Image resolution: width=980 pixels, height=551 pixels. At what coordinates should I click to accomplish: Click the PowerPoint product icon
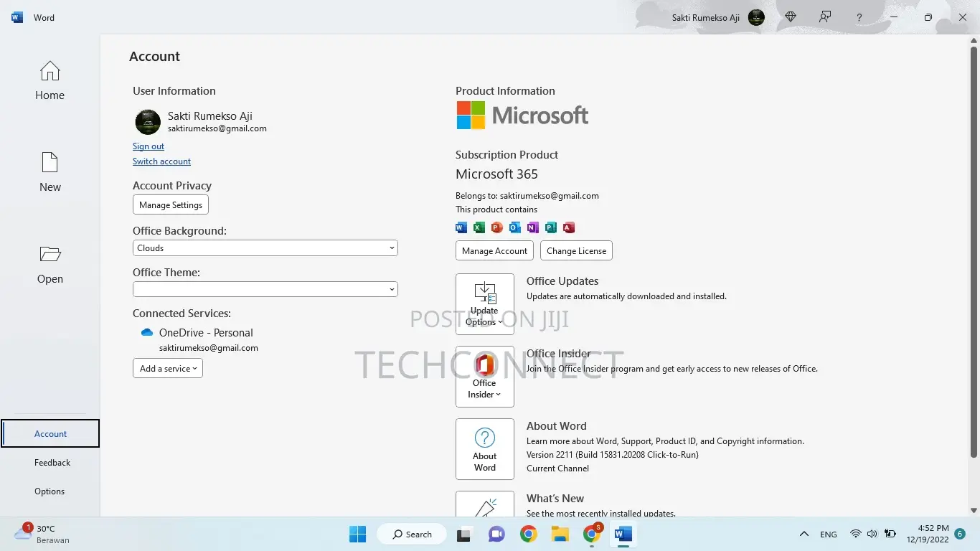[497, 227]
